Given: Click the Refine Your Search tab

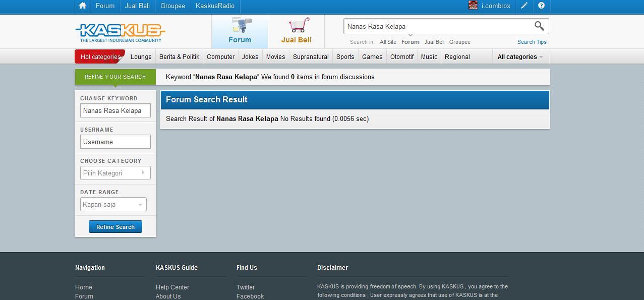Looking at the screenshot, I should click(115, 77).
